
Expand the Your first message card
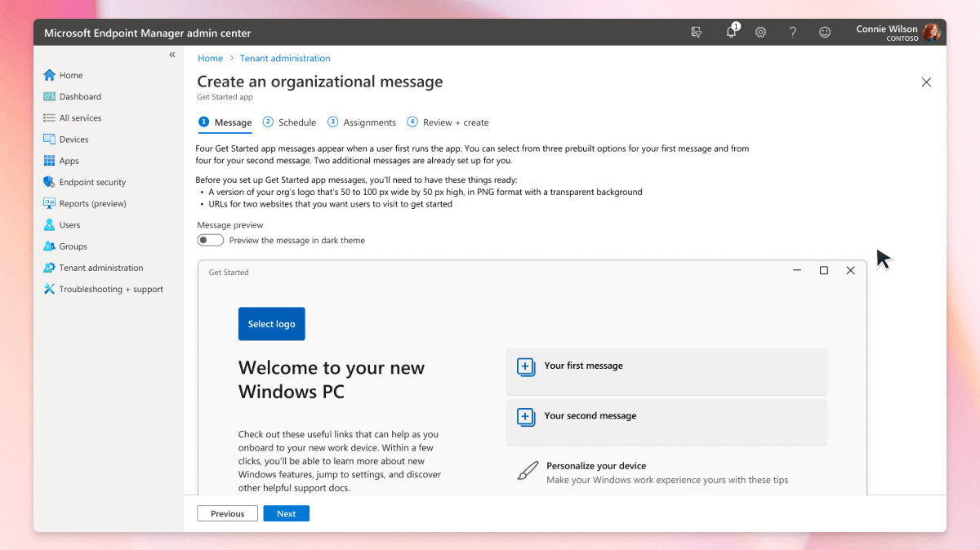pos(666,371)
